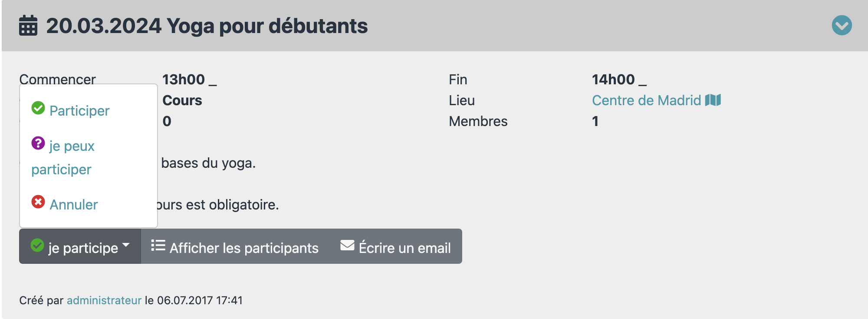
Task: Write an email via Écrire un email
Action: 395,246
